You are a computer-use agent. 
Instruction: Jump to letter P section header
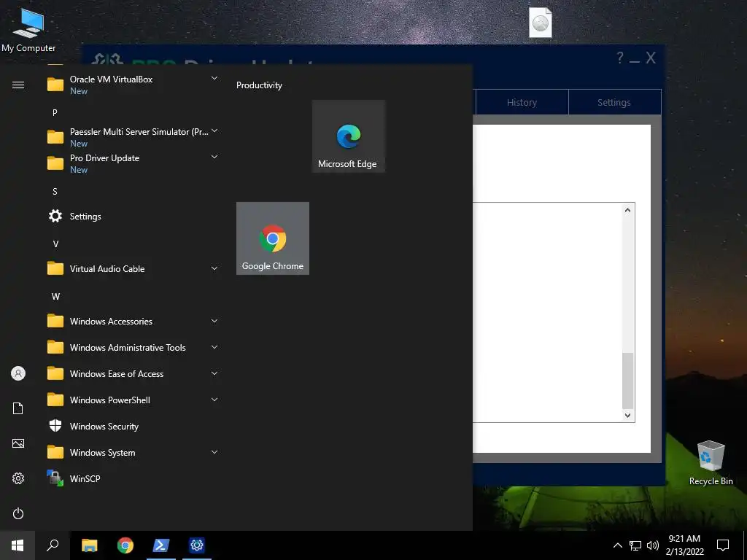[x=55, y=113]
